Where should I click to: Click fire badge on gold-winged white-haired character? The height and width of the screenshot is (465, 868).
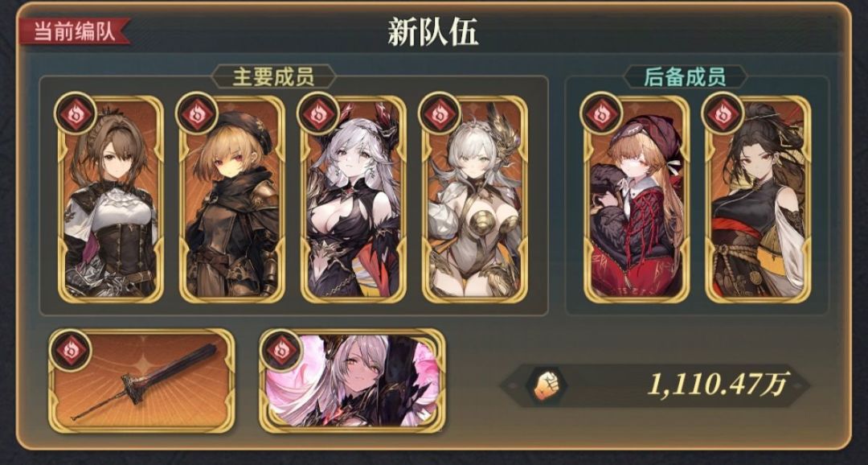point(440,115)
